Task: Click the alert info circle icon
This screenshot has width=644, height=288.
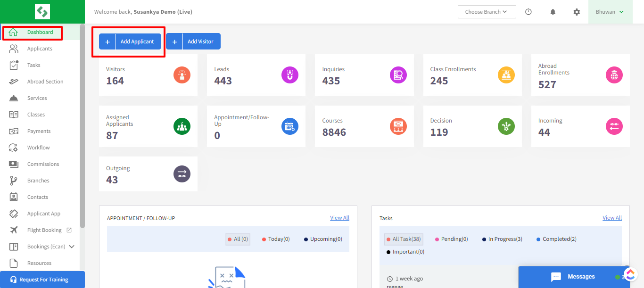Action: [528, 12]
